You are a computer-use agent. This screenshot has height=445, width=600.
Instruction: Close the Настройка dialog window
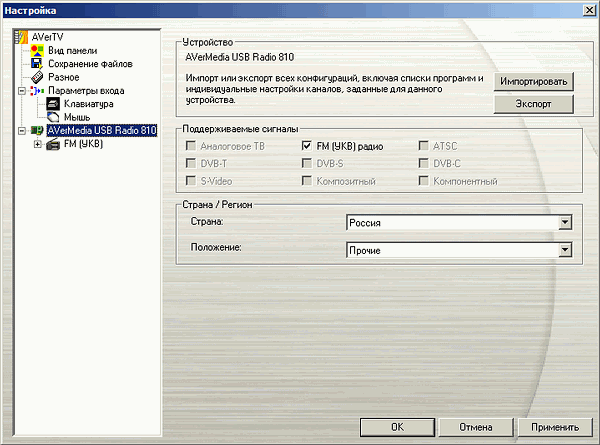tap(590, 10)
